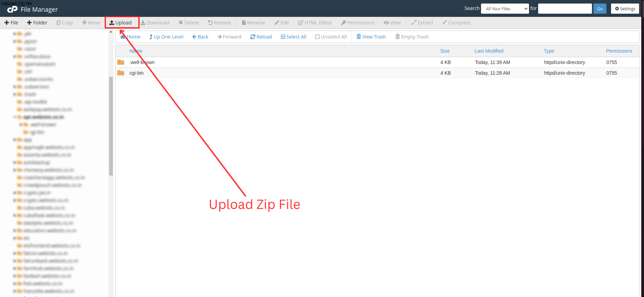The width and height of the screenshot is (644, 297).
Task: Navigate Back in file browser
Action: [x=200, y=37]
